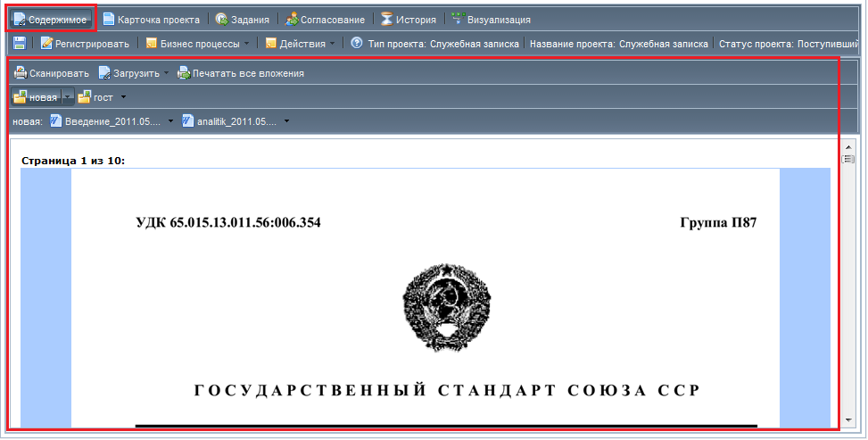868x440 pixels.
Task: Open the Содержимое tab
Action: 51,20
